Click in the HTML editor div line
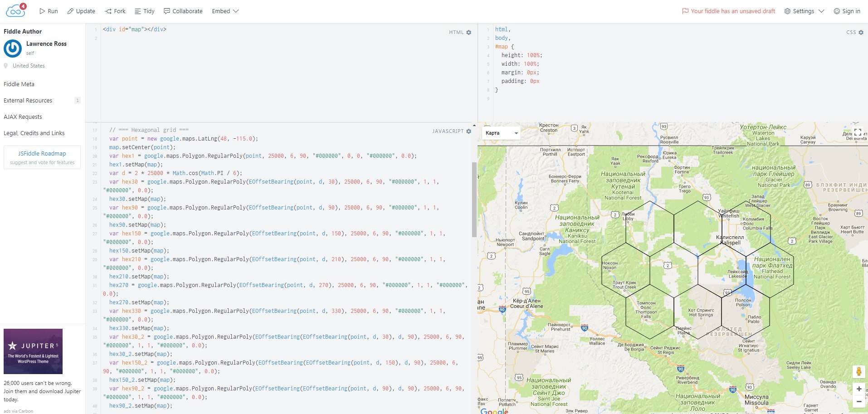868x414 pixels. (x=135, y=29)
